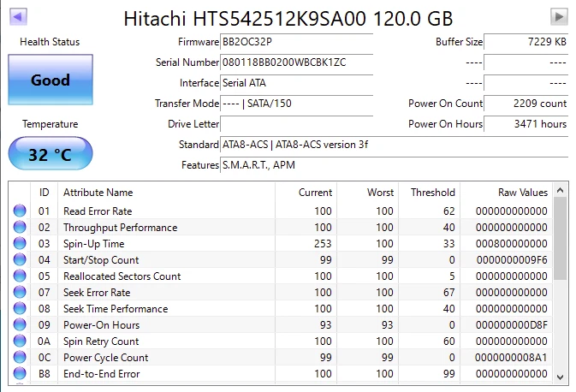Click status icon for Power-On Hours row
This screenshot has height=392, width=576.
[x=20, y=324]
